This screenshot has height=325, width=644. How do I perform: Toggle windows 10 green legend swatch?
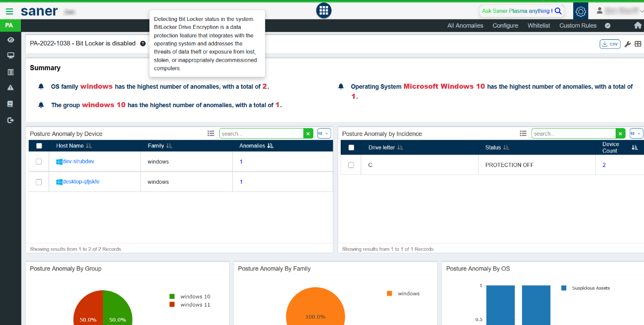pyautogui.click(x=172, y=297)
